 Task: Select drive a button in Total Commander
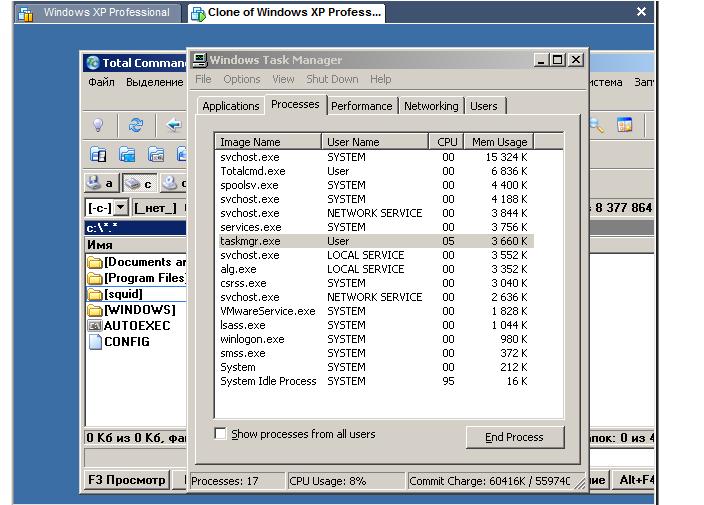click(x=101, y=183)
